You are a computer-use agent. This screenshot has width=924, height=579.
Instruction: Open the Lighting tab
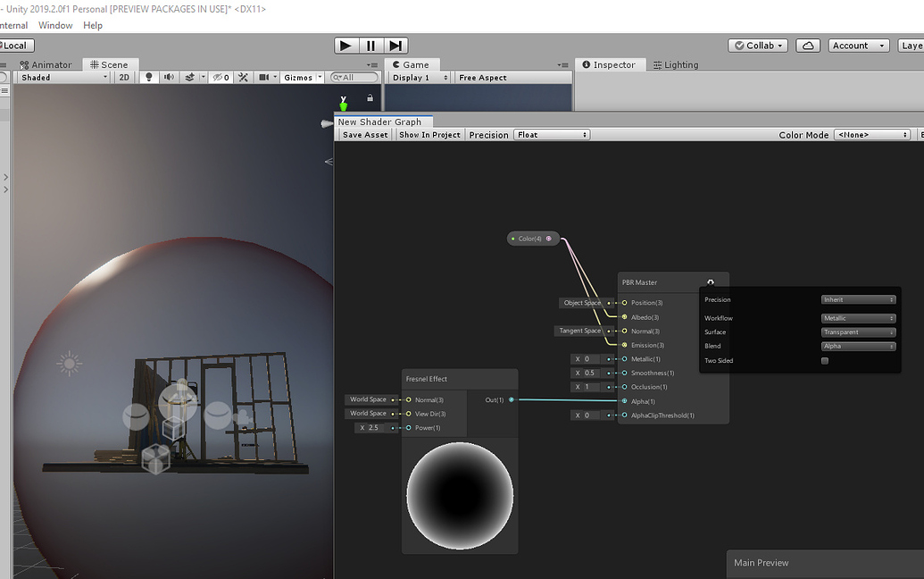click(x=675, y=65)
